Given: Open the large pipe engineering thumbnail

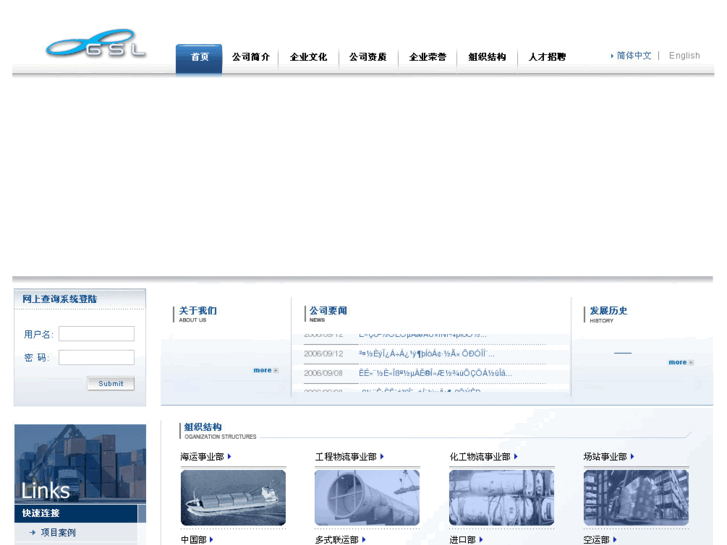Looking at the screenshot, I should [367, 498].
